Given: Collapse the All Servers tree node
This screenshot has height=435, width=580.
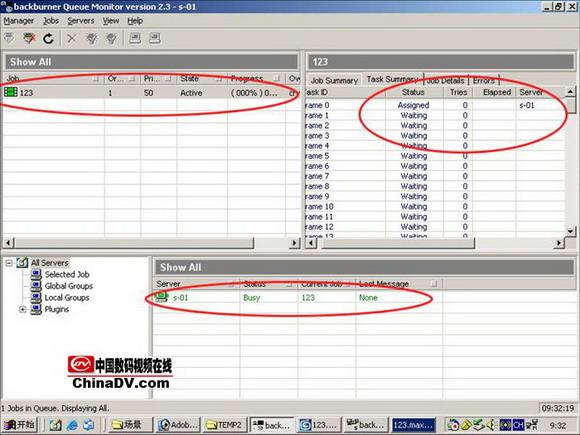Looking at the screenshot, I should pos(9,263).
